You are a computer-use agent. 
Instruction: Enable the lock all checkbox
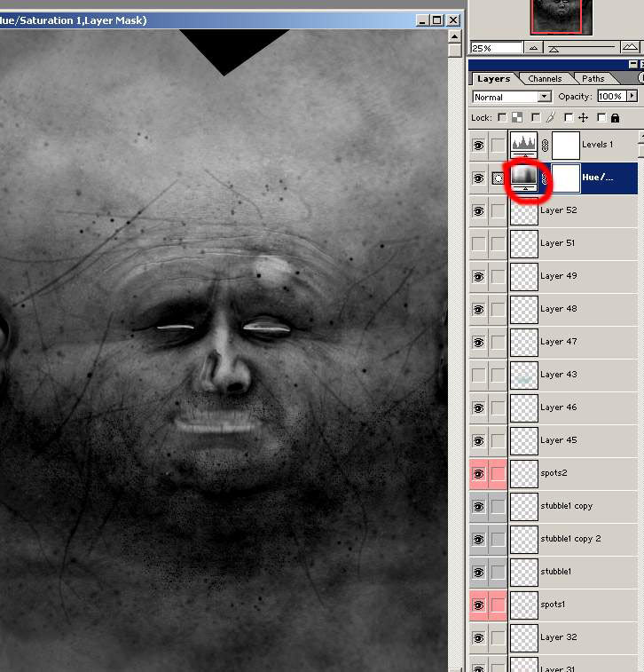click(x=601, y=117)
